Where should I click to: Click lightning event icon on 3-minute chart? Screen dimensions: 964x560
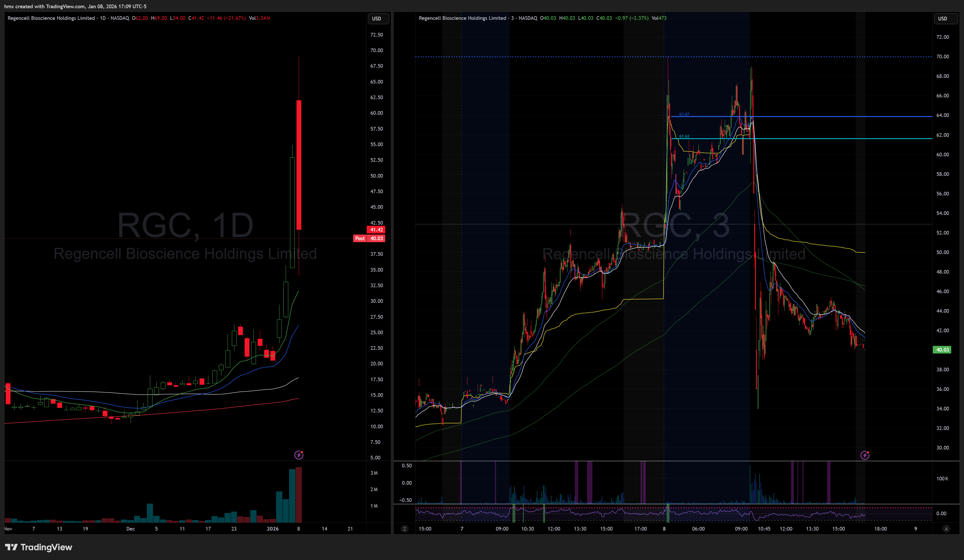865,455
